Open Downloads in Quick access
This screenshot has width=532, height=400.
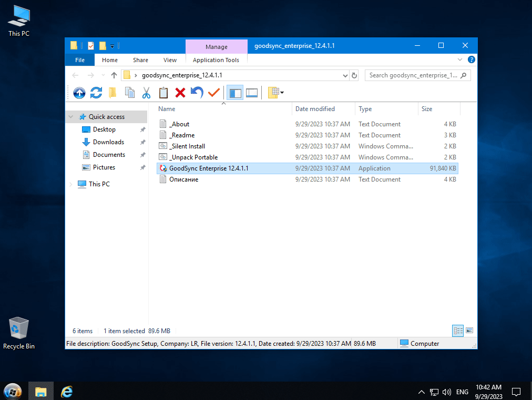(x=108, y=142)
